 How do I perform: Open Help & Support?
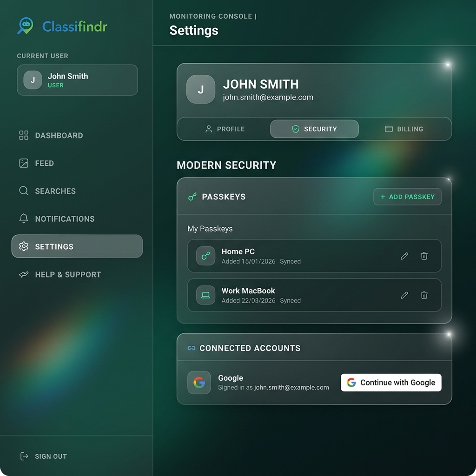77,274
